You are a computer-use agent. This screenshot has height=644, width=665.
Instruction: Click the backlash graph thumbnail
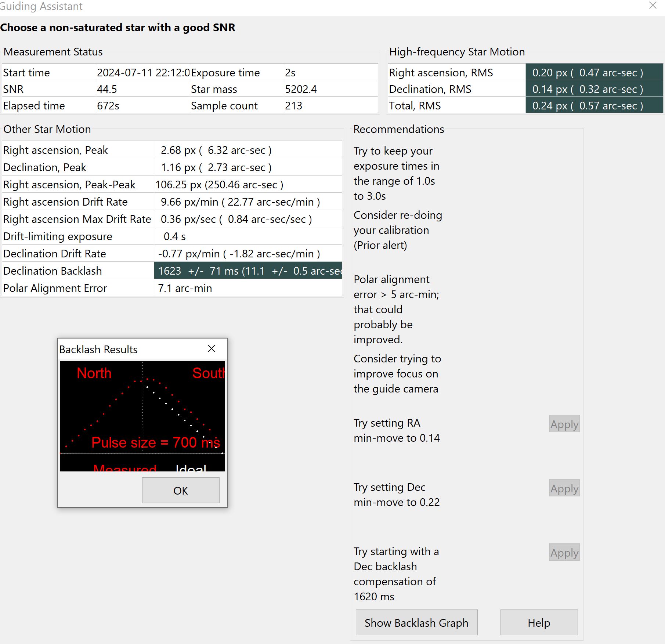142,416
